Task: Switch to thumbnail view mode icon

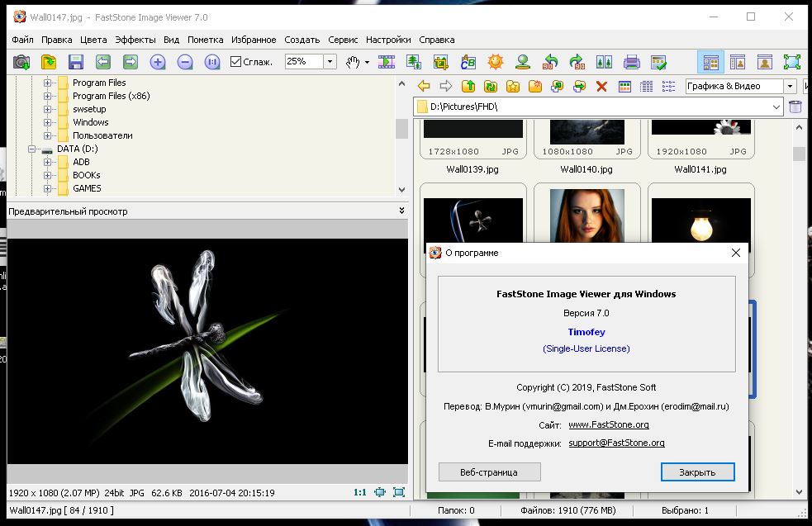Action: [624, 86]
